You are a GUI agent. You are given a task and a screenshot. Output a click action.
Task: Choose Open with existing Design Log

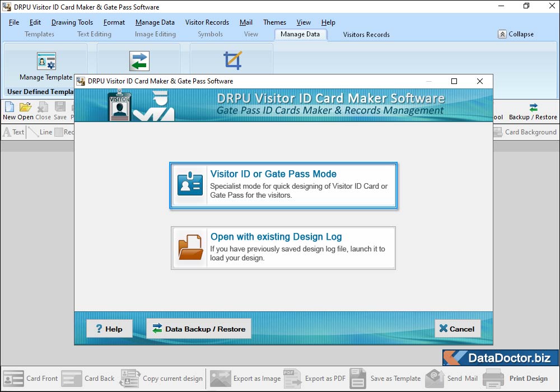pos(283,248)
